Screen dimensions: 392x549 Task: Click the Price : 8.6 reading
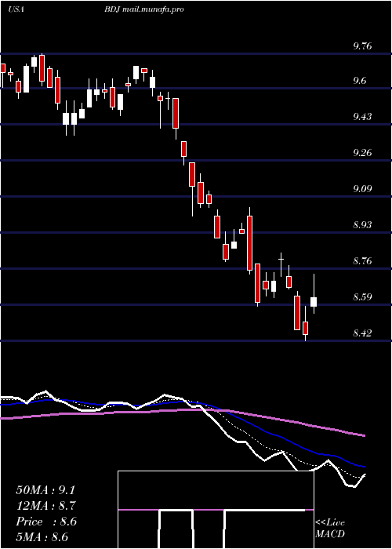[45, 522]
